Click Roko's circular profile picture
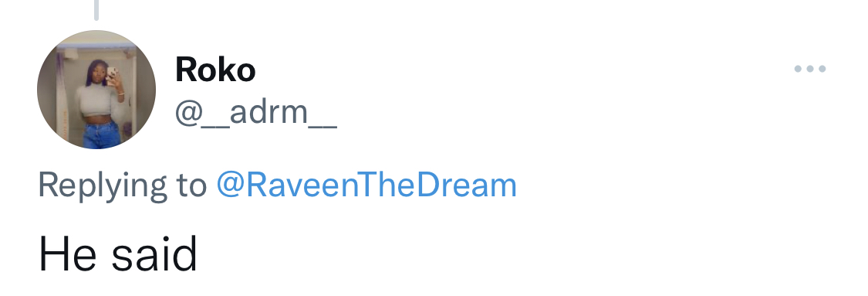Image resolution: width=868 pixels, height=296 pixels. (x=96, y=90)
